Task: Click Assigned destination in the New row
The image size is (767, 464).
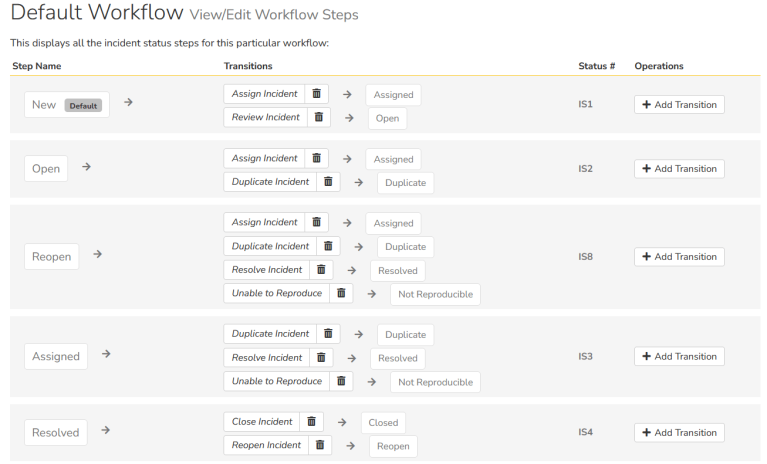Action: click(393, 95)
